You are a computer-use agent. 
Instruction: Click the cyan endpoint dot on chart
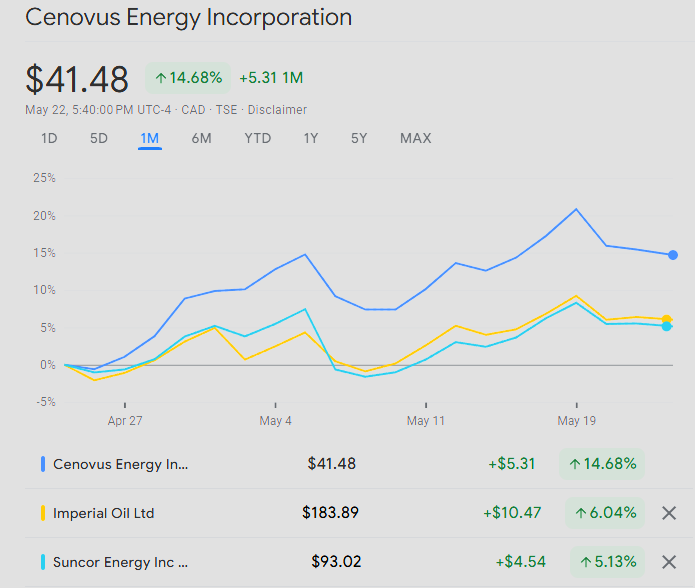[666, 326]
